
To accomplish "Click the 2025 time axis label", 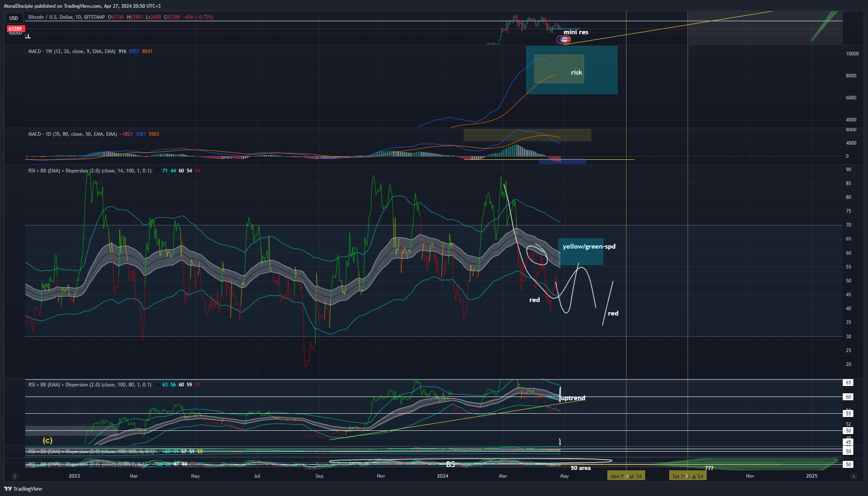I will [812, 476].
